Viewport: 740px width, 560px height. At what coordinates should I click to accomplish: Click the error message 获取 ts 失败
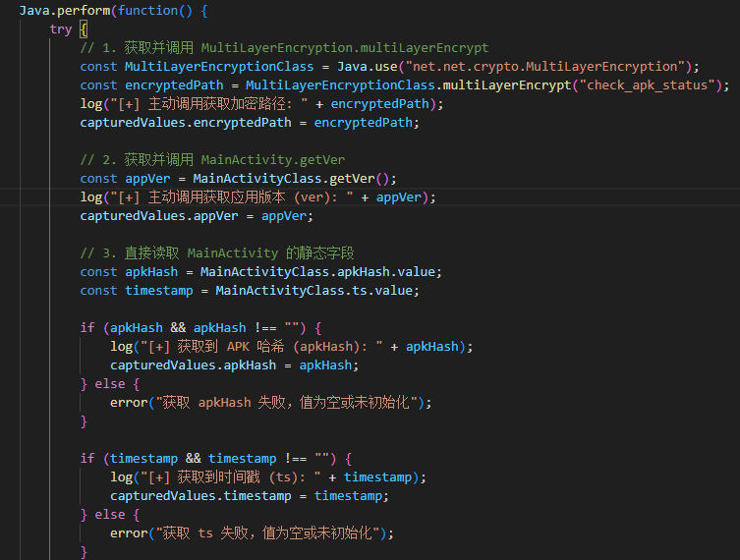[267, 533]
